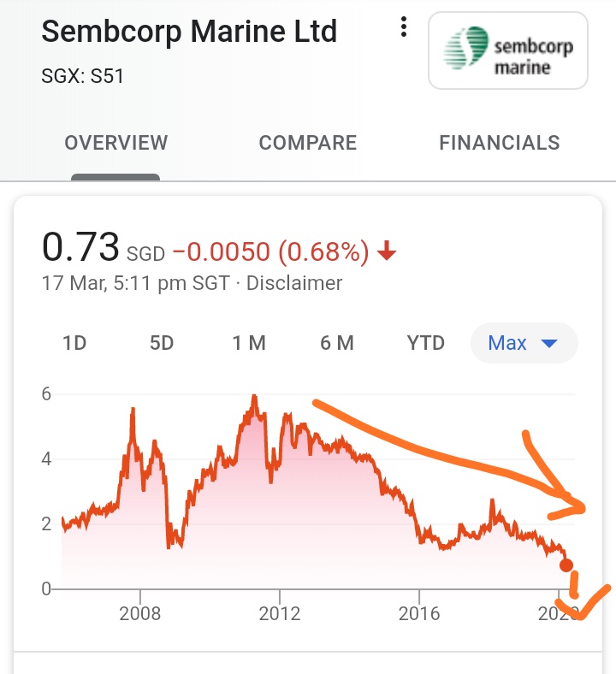Click the Sembcorp Marine Ltd title
Viewport: 616px width, 674px height.
click(x=189, y=32)
